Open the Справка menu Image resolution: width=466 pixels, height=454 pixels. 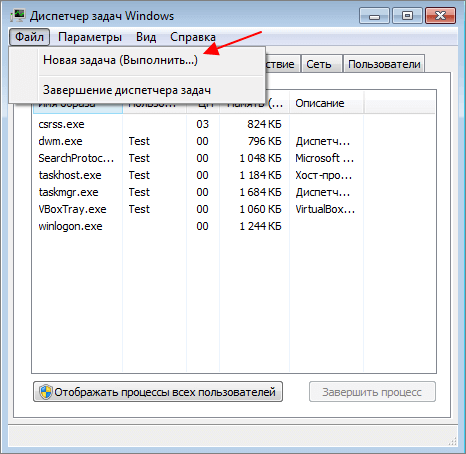193,37
